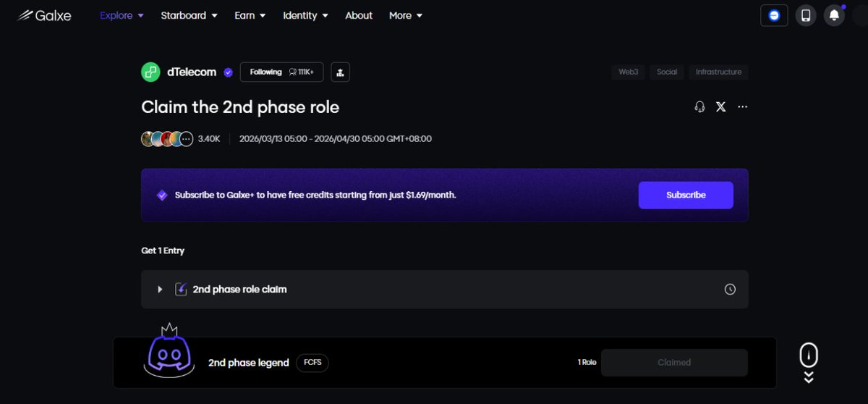Click the Galxe+ subscription promo text
The width and height of the screenshot is (868, 404).
[x=315, y=195]
